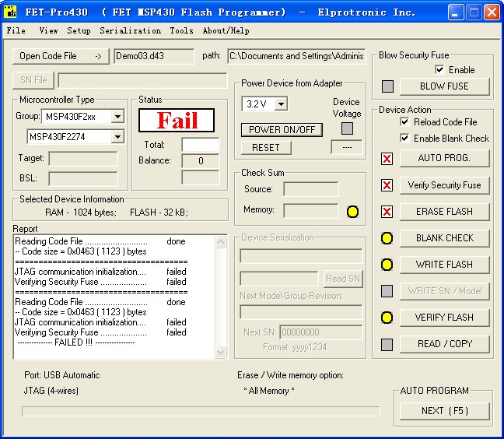
Task: Click the 'Port: USB Automatic' text
Action: [x=62, y=375]
